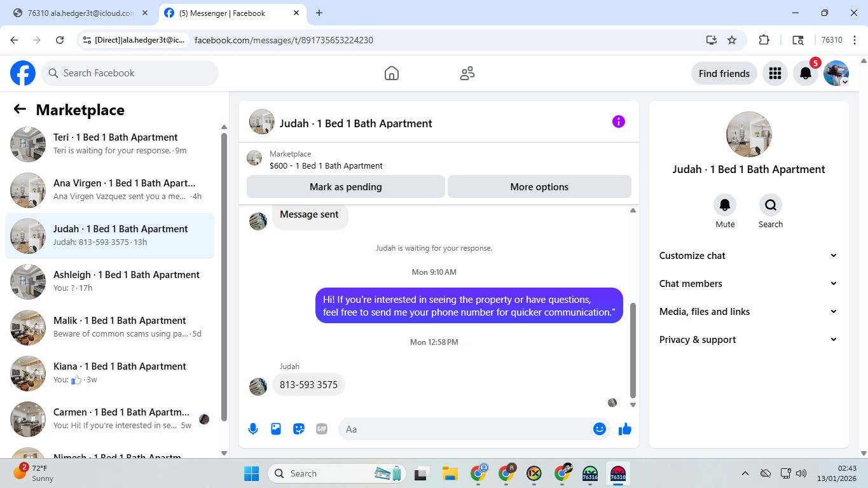Open Ashleigh conversation
Viewport: 868px width, 488px height.
110,282
